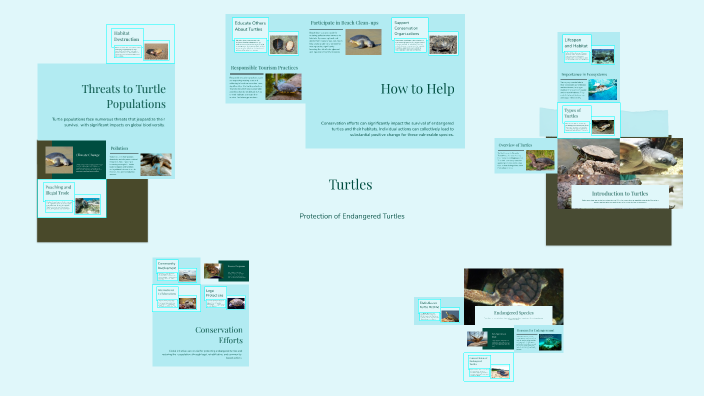Click the sea turtle photo beside Climate Change
Image resolution: width=704 pixels, height=396 pixels.
(59, 160)
